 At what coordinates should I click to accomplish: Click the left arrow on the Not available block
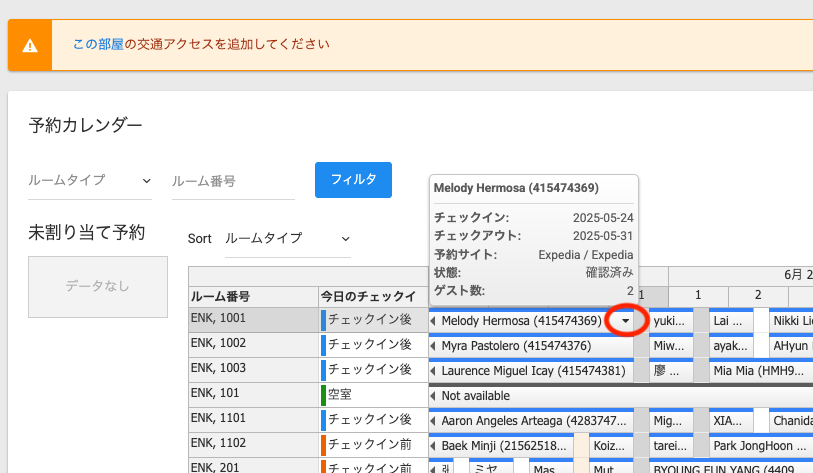pyautogui.click(x=433, y=396)
